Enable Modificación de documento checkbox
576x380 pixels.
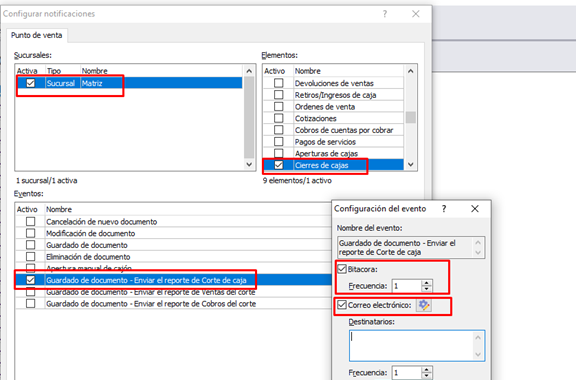click(30, 233)
